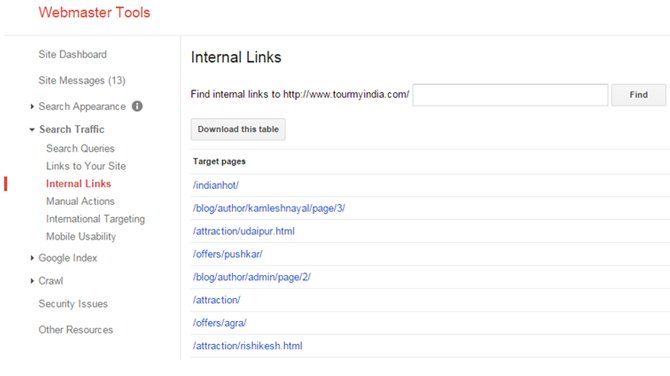
Task: Open Security Issues
Action: pos(73,304)
